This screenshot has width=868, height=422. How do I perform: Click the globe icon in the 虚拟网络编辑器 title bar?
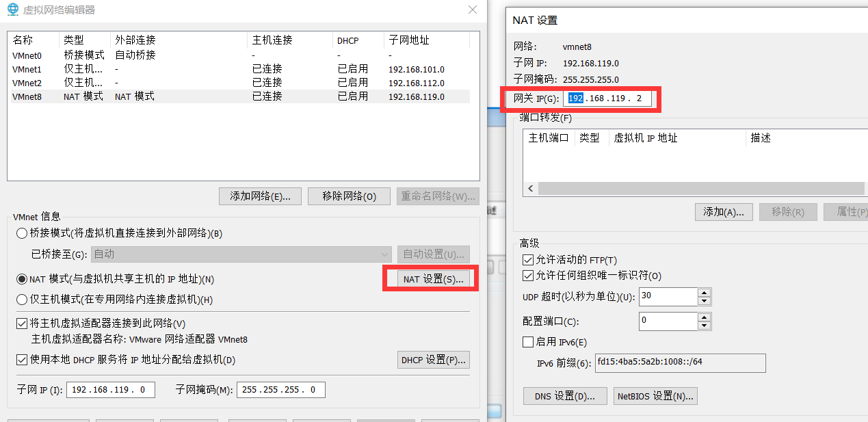(x=12, y=10)
